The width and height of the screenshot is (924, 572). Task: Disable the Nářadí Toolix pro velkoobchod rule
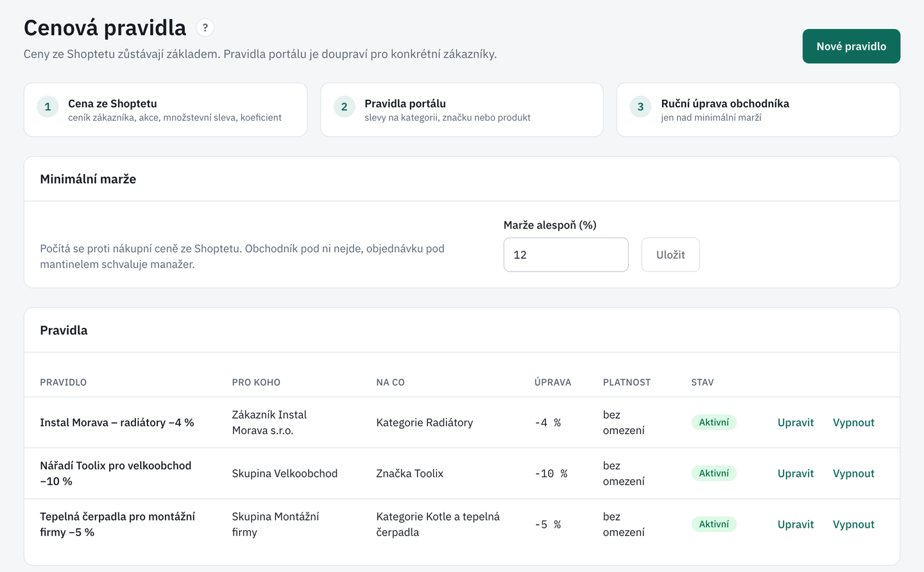coord(853,473)
